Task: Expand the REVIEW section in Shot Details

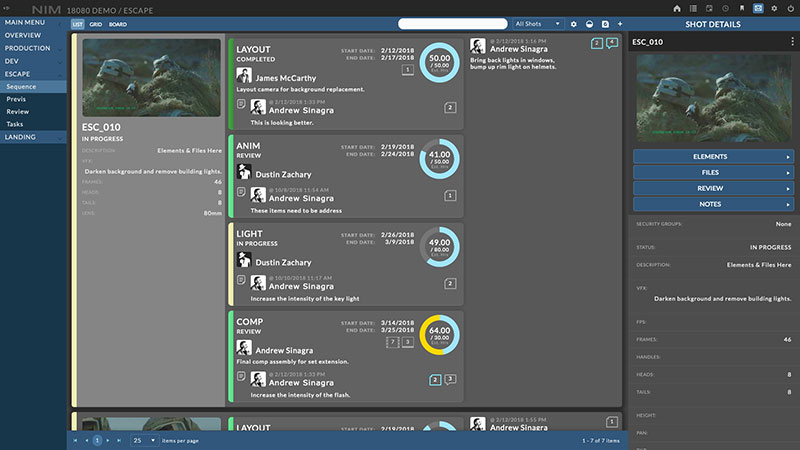Action: point(713,188)
